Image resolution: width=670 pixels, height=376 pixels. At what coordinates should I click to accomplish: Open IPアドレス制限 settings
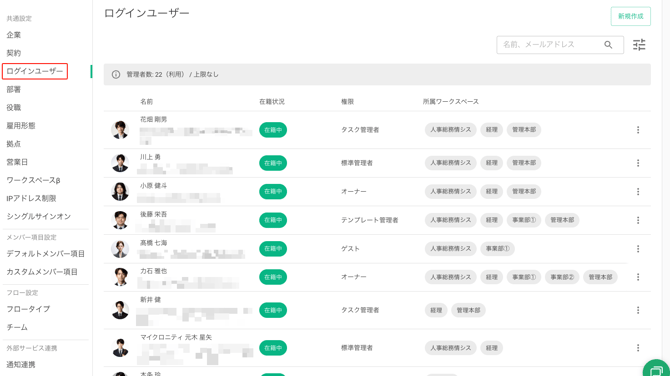31,198
